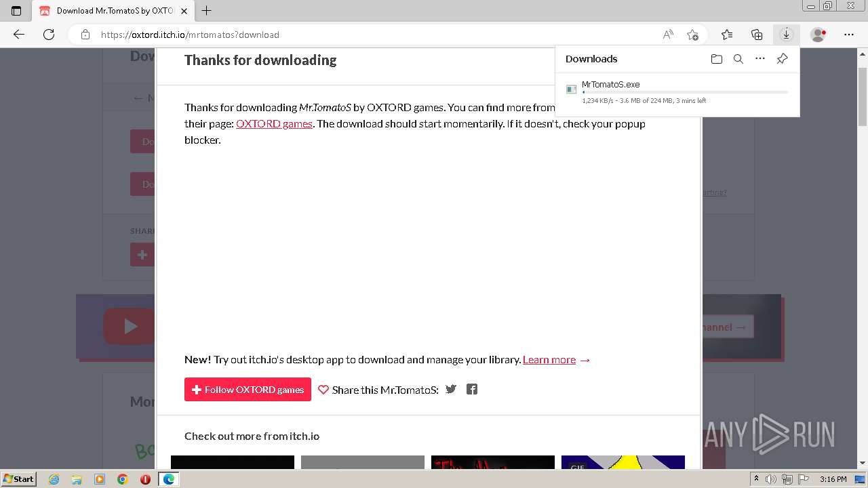Search downloads with magnifier icon
The width and height of the screenshot is (868, 488).
pyautogui.click(x=738, y=59)
